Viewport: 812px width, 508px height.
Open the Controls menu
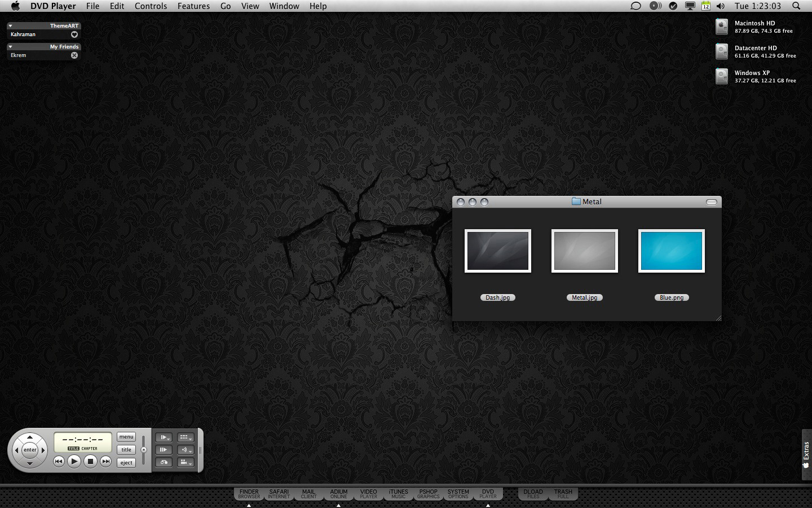click(151, 6)
